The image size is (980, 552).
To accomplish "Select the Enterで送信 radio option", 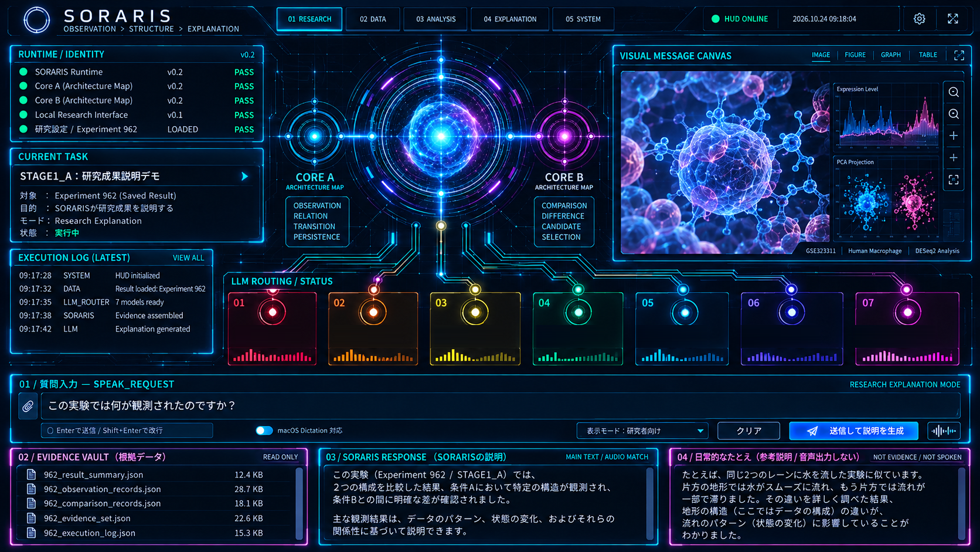I will [50, 431].
